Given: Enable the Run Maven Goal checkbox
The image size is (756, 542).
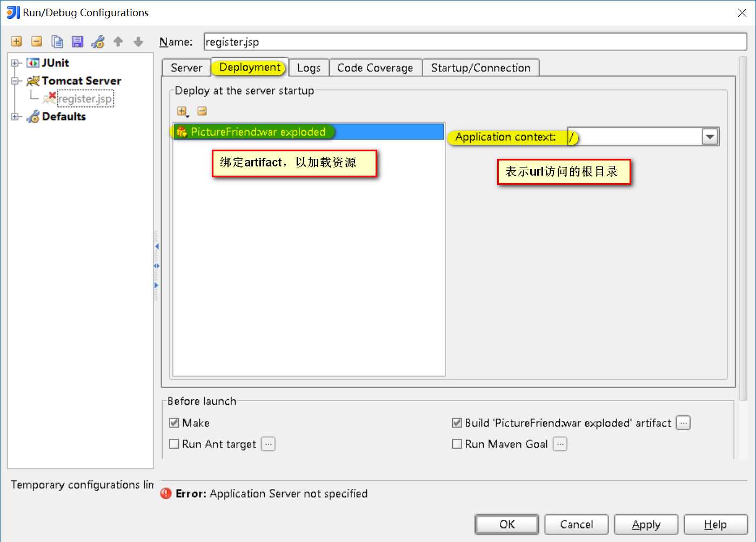Looking at the screenshot, I should [457, 444].
